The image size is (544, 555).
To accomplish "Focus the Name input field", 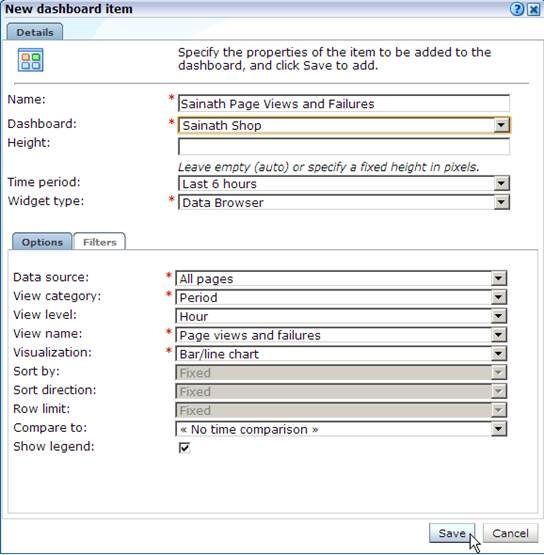I will click(x=344, y=104).
